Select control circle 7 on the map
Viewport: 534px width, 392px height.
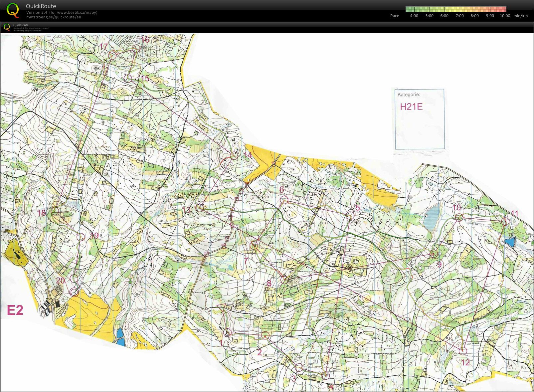click(254, 246)
